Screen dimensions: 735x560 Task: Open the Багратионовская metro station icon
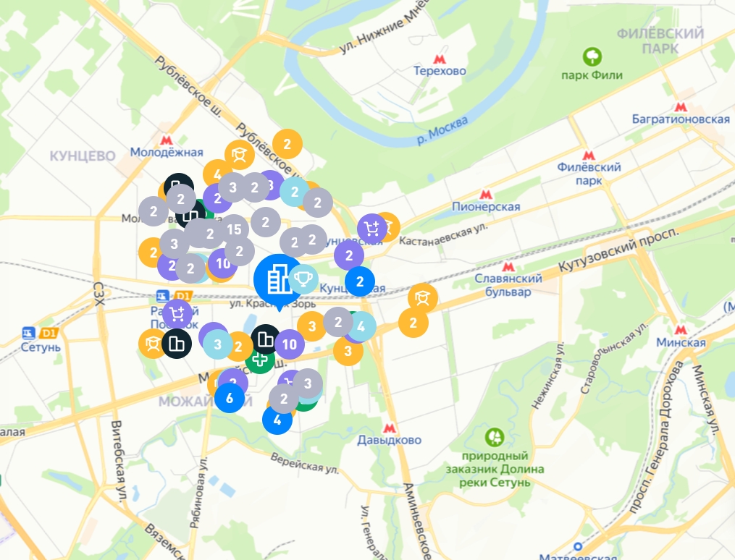[x=681, y=107]
